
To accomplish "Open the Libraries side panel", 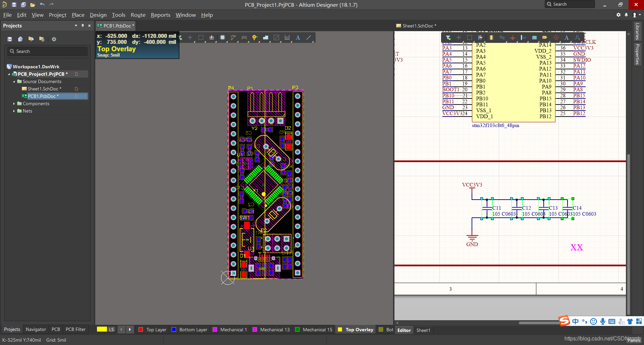I will pyautogui.click(x=637, y=31).
